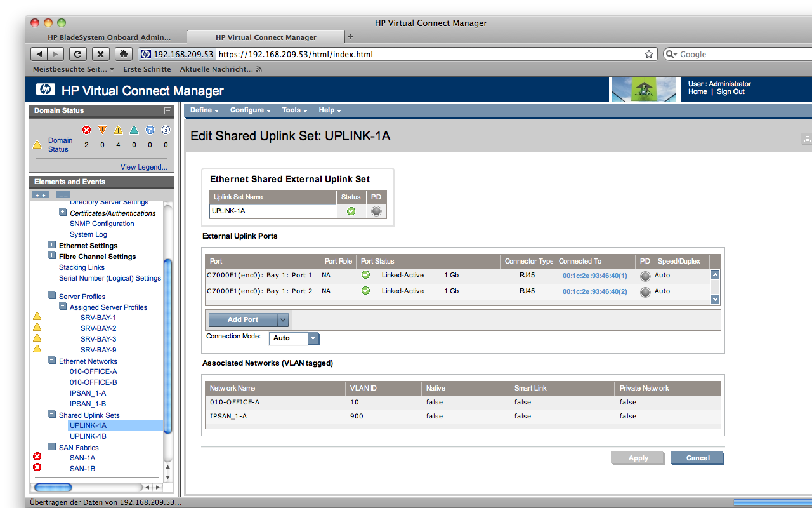Toggle PID indicator for Port 1 row
The width and height of the screenshot is (812, 508).
pyautogui.click(x=645, y=276)
